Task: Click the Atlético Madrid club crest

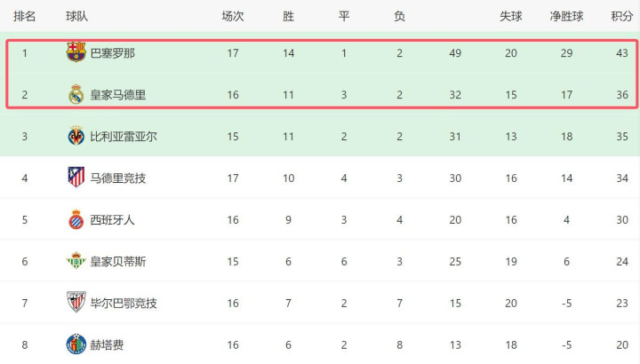Action: (76, 178)
